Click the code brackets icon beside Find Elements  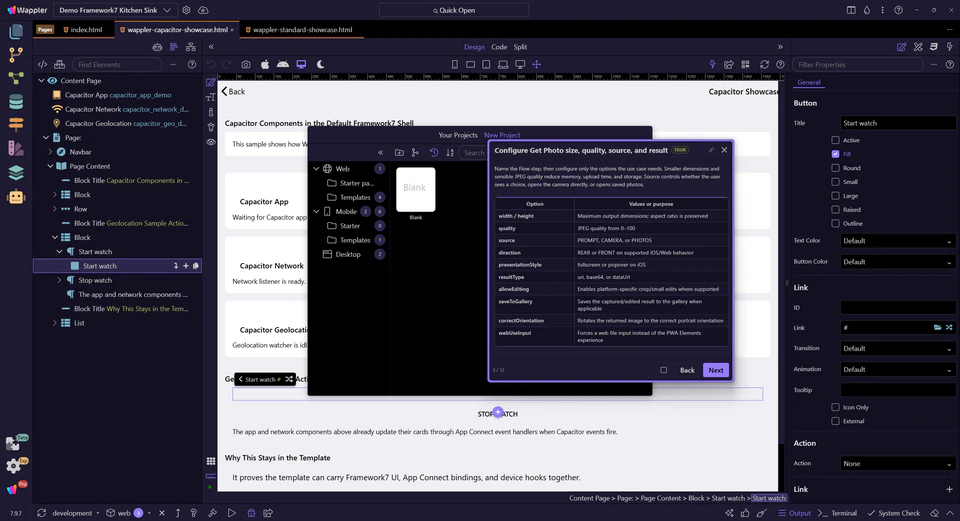click(42, 64)
